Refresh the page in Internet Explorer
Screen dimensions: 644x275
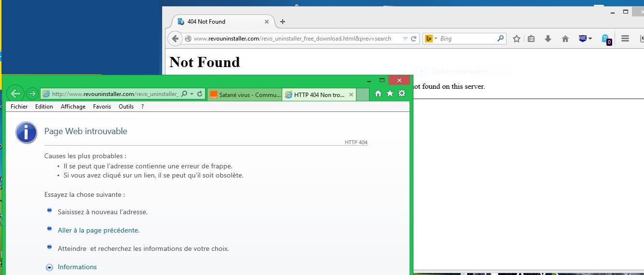[x=200, y=94]
